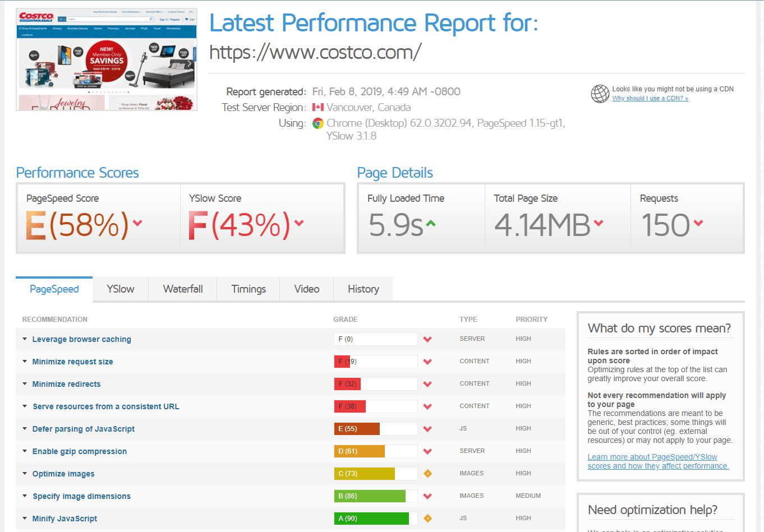Viewport: 764px width, 532px height.
Task: Open 'Why should I use a CDN?' link
Action: coord(650,98)
